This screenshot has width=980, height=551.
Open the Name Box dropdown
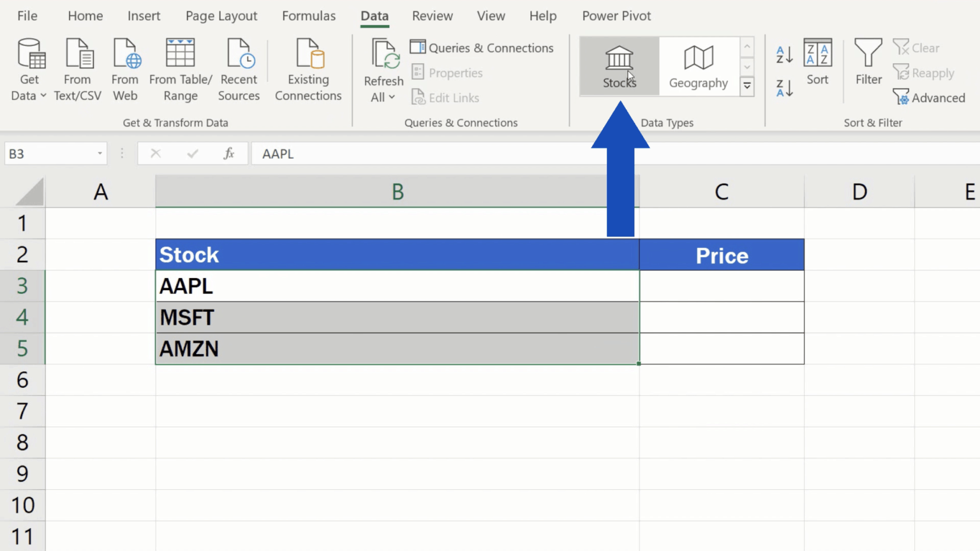99,153
